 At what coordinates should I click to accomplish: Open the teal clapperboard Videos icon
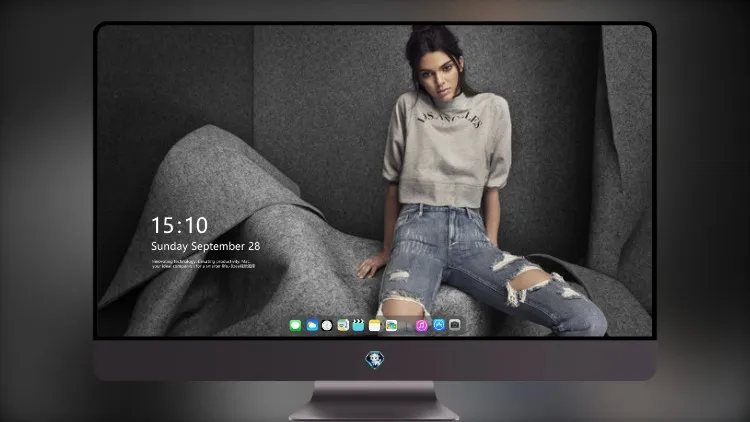pyautogui.click(x=358, y=326)
